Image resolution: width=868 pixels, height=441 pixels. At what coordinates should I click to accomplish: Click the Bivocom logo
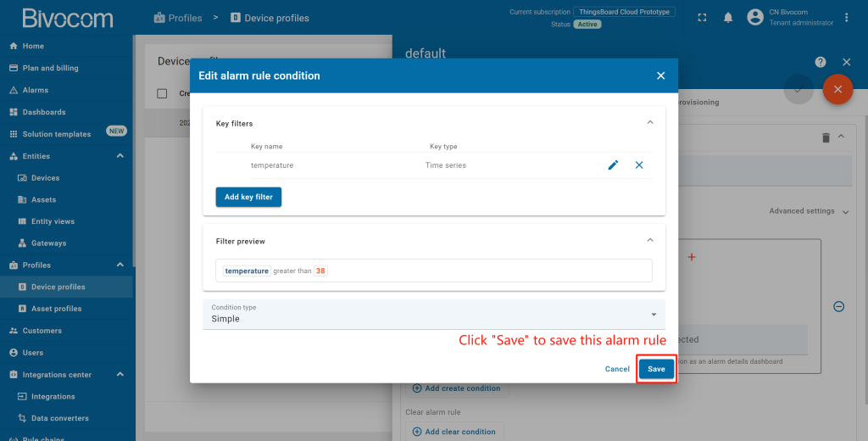[68, 18]
